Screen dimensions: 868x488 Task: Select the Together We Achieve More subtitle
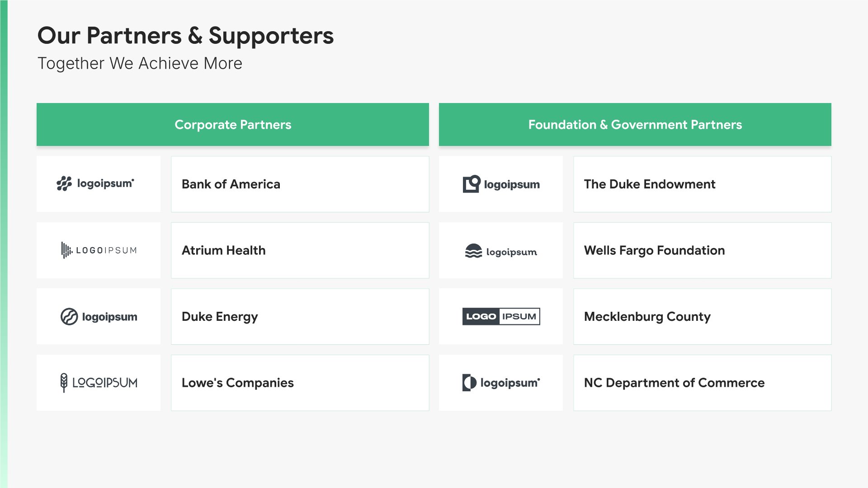coord(140,63)
